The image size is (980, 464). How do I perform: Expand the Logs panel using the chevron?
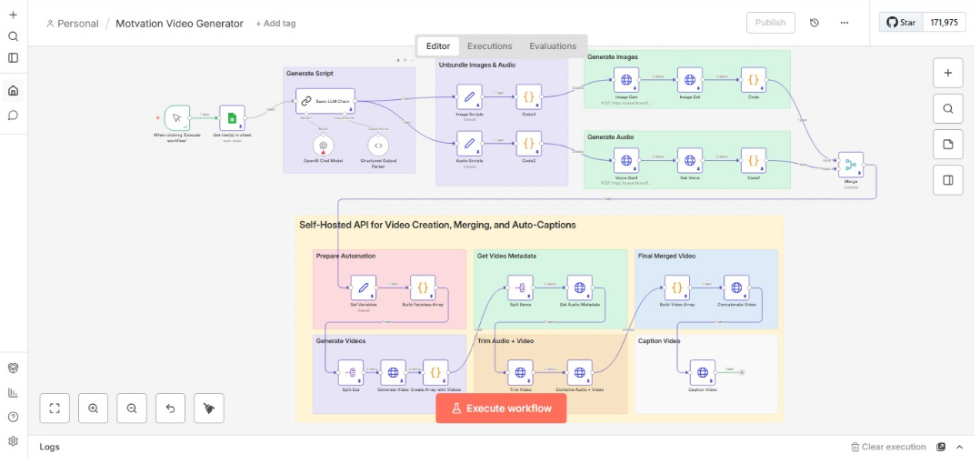tap(960, 447)
